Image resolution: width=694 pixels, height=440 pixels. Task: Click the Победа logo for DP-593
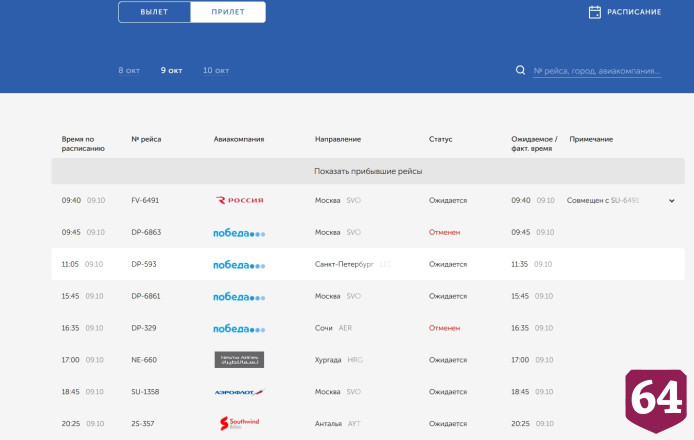[x=239, y=265]
